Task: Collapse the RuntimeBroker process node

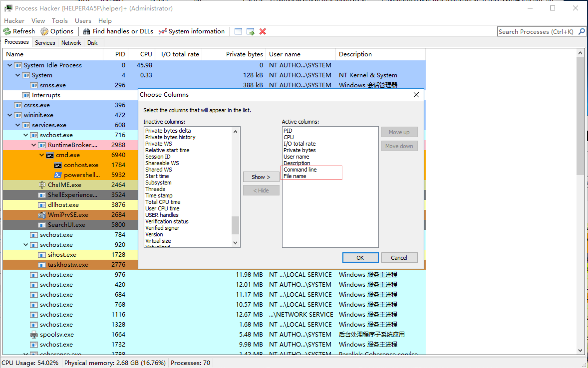Action: tap(33, 145)
